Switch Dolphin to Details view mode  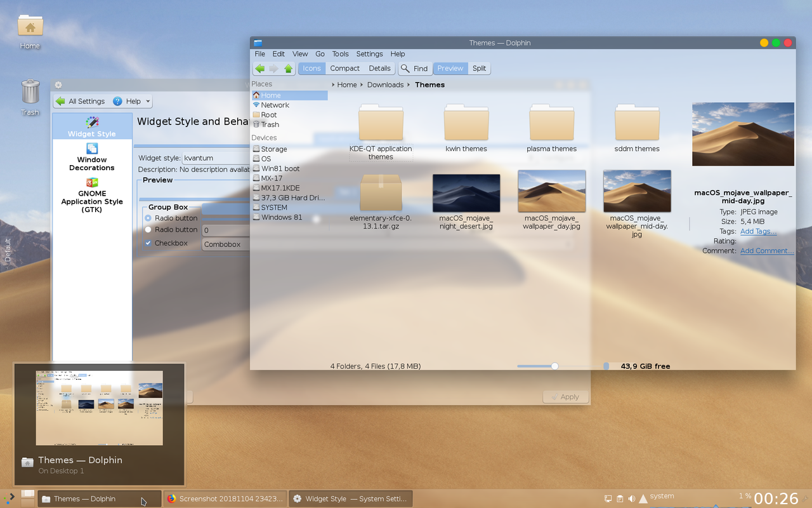(379, 69)
